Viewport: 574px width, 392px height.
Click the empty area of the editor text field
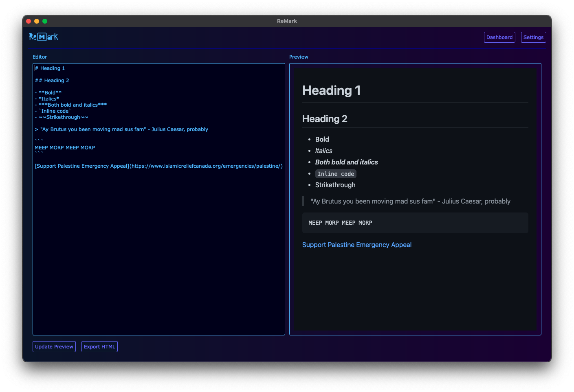pyautogui.click(x=159, y=252)
